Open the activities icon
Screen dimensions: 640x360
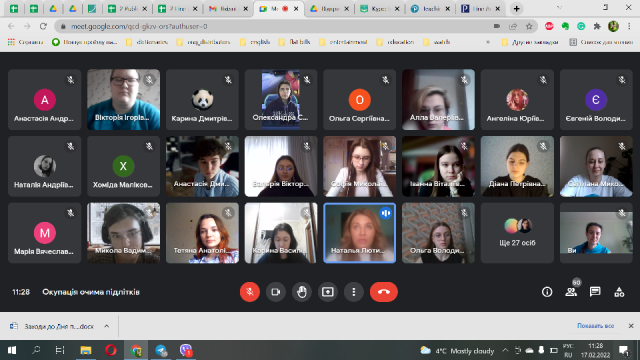[x=619, y=292]
